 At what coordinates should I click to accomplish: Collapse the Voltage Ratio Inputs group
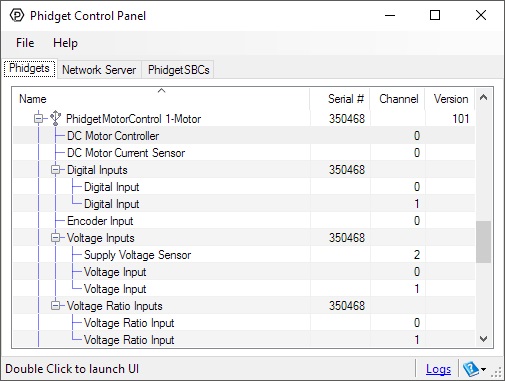56,306
